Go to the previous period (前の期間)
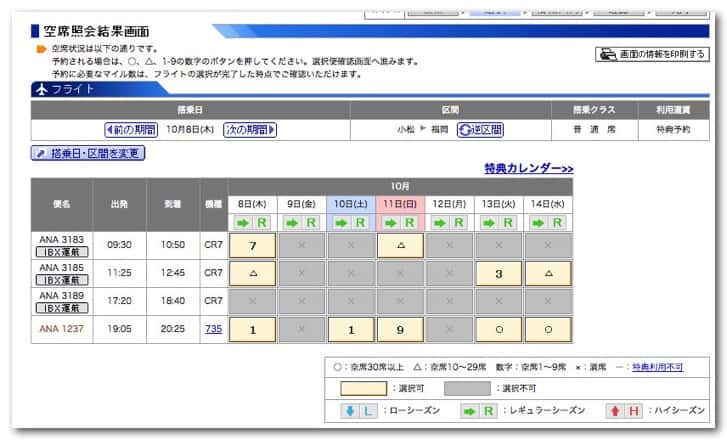 (131, 129)
